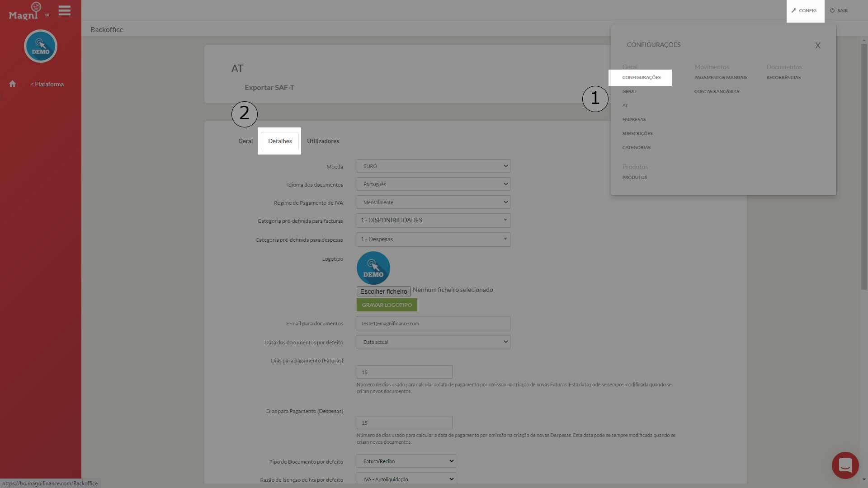The image size is (868, 488).
Task: Open Idioma dos documentos dropdown
Action: tap(433, 184)
